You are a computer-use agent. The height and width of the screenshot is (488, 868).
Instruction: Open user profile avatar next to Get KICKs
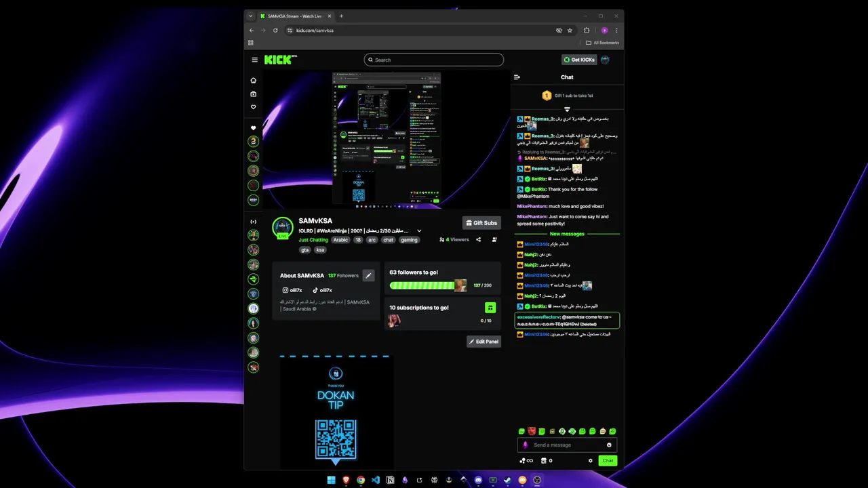[605, 60]
